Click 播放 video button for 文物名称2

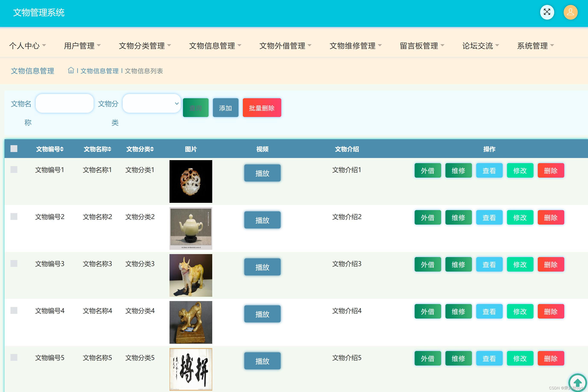(262, 220)
